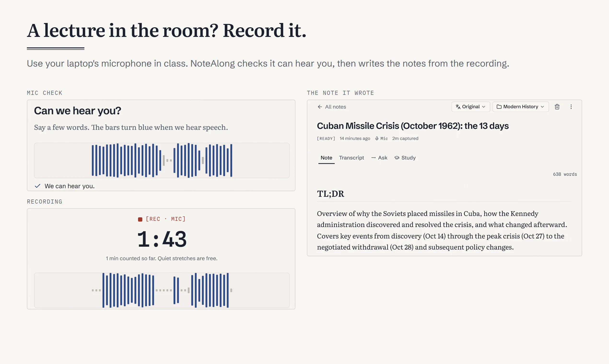Click the [REC · MIC] status label

(x=165, y=219)
